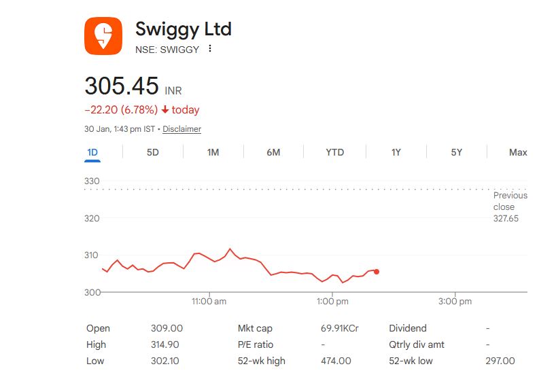The height and width of the screenshot is (392, 539).
Task: Select the 1D time range tab
Action: pos(92,152)
